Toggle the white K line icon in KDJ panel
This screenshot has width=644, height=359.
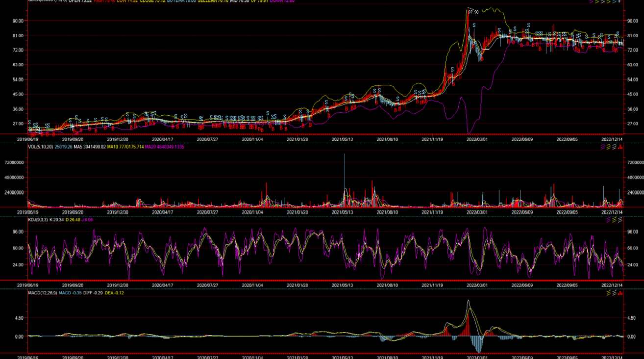point(620,220)
